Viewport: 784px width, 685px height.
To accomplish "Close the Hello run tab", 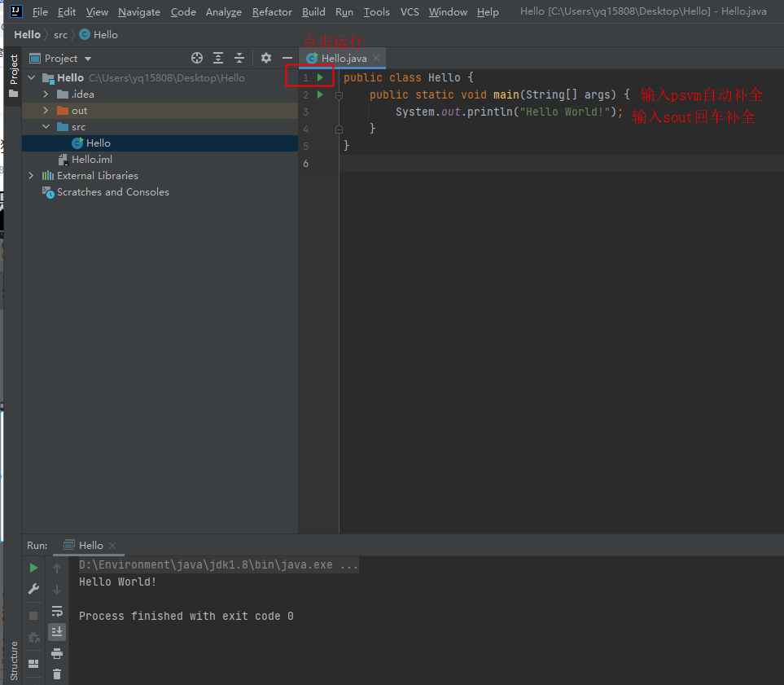I will (112, 546).
